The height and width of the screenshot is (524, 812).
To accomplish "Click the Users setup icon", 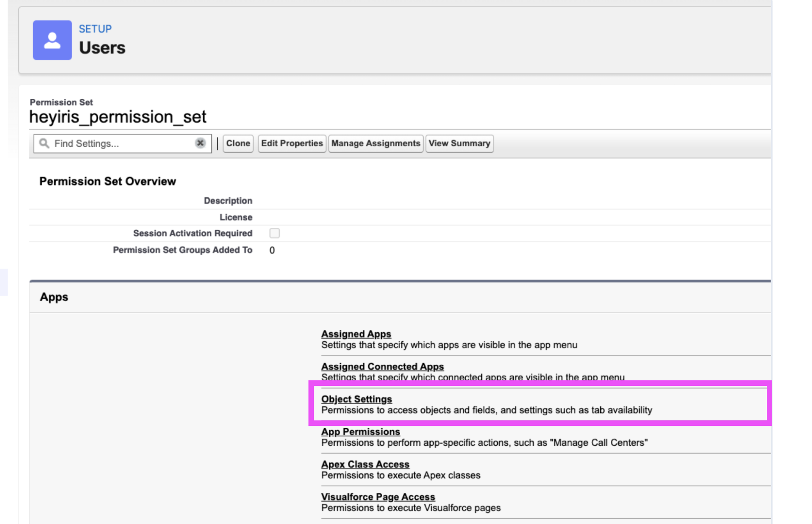I will [52, 40].
